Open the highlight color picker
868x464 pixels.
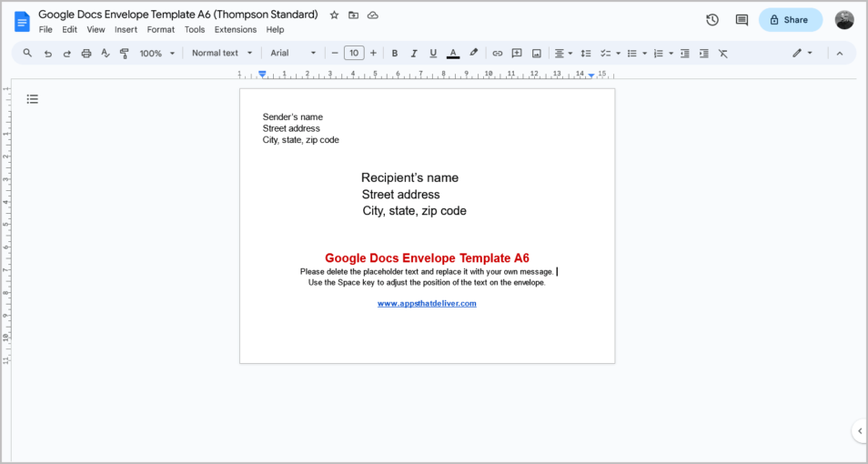pos(473,53)
